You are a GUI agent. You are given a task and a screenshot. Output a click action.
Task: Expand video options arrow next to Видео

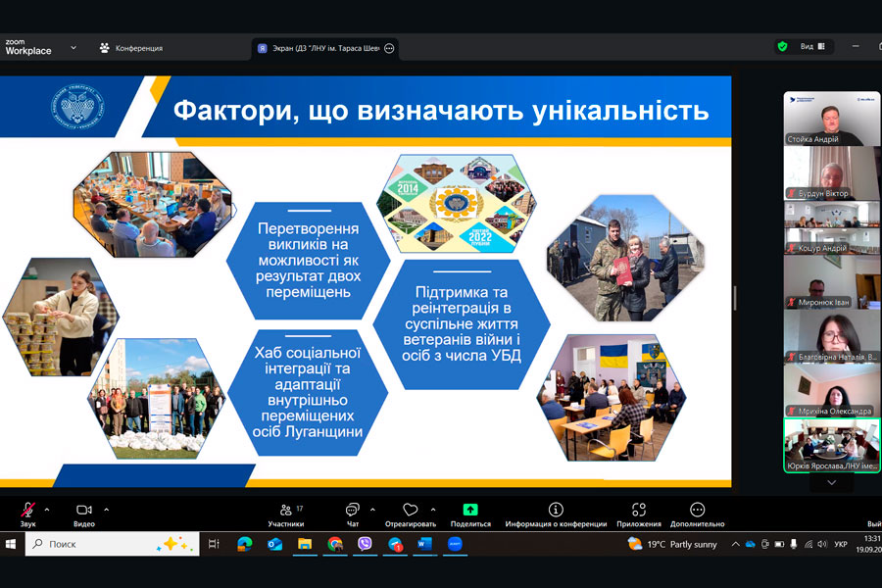[x=106, y=510]
